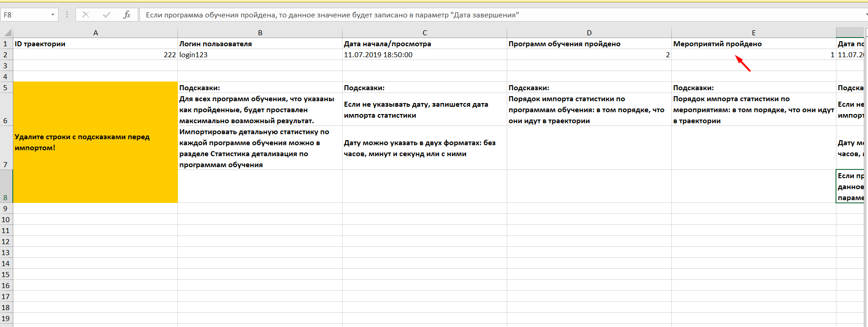Select row 5 header

tap(6, 87)
